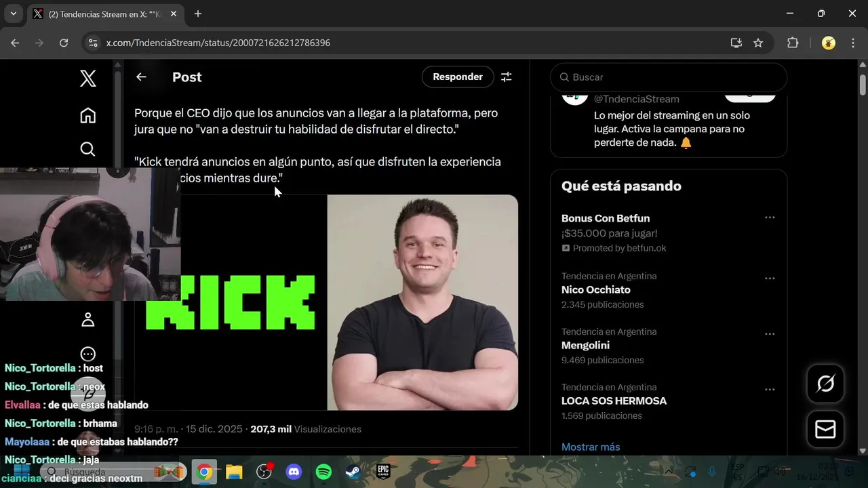Show hidden system tray icons chevron

[668, 472]
